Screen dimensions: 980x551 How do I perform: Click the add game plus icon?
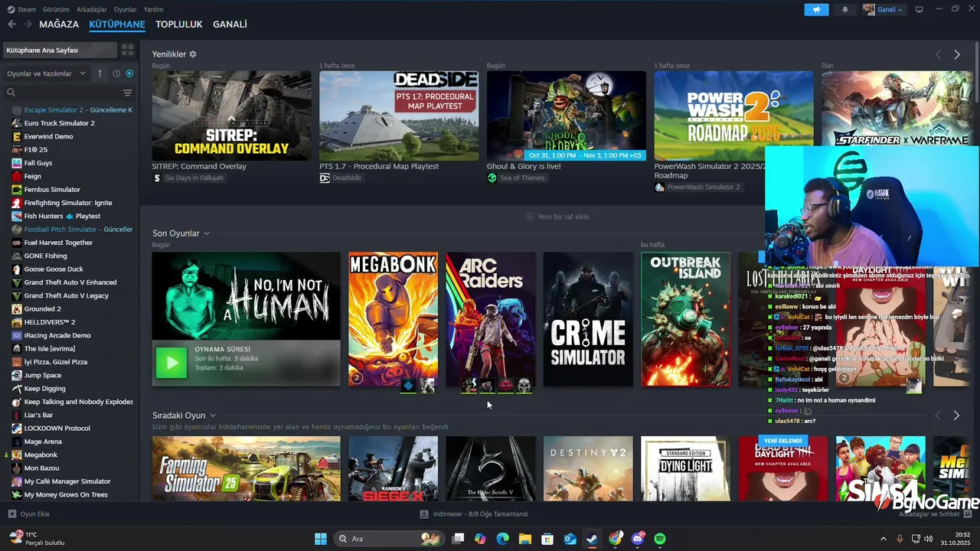coord(11,514)
